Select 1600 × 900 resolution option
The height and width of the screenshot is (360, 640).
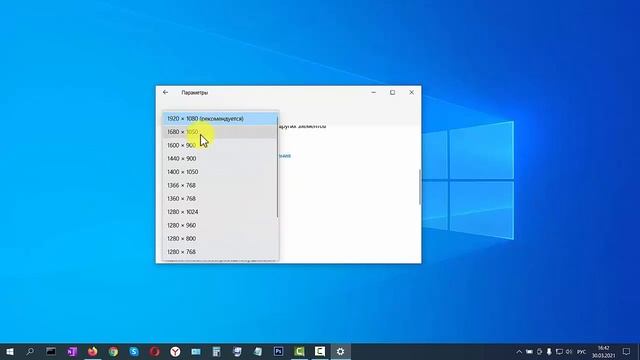pyautogui.click(x=220, y=145)
